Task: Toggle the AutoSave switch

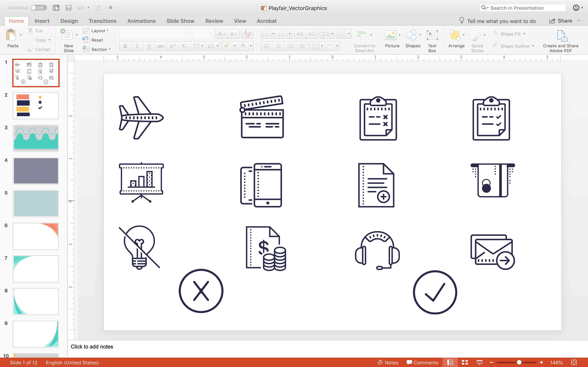Action: 38,8
